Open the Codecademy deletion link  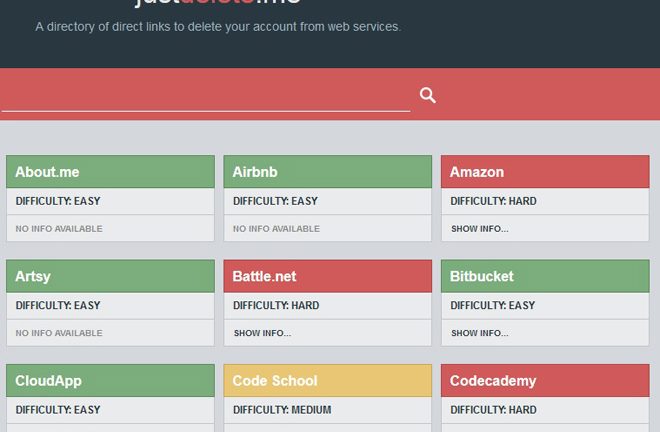545,381
